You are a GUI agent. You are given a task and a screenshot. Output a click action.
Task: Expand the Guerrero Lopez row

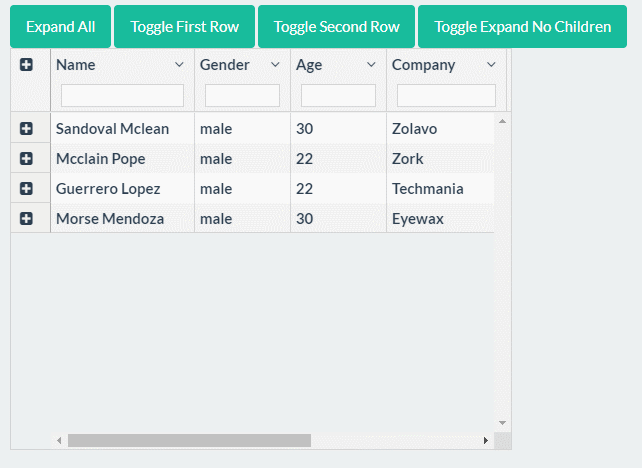(x=26, y=189)
